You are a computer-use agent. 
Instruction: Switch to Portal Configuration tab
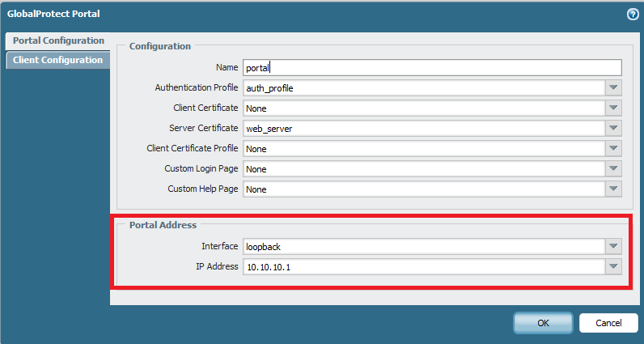point(57,40)
